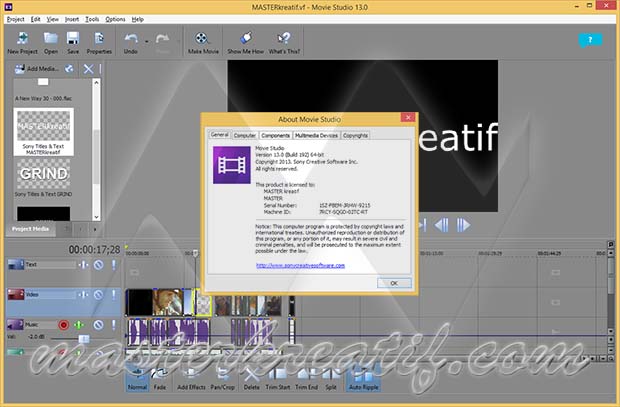The width and height of the screenshot is (620, 407).
Task: Create a New Project from the toolbar
Action: (x=23, y=43)
